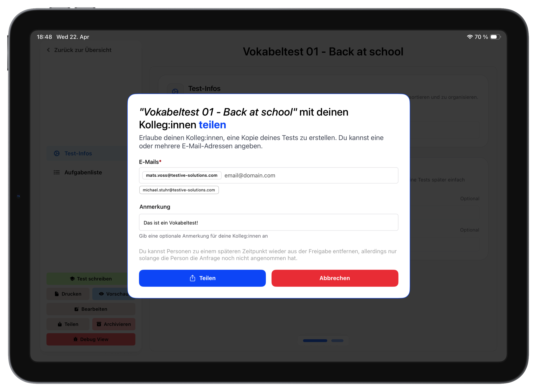Click the Archivieren button
This screenshot has width=537, height=392.
tap(114, 324)
